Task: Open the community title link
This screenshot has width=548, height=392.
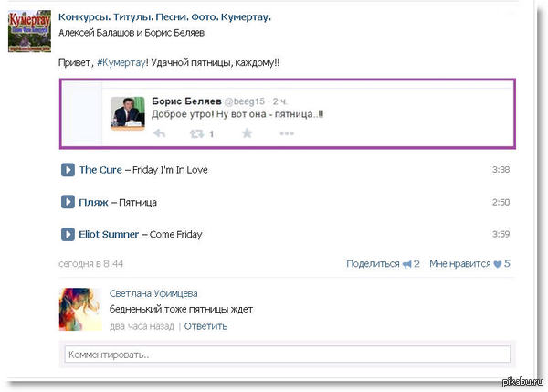Action: (x=164, y=18)
